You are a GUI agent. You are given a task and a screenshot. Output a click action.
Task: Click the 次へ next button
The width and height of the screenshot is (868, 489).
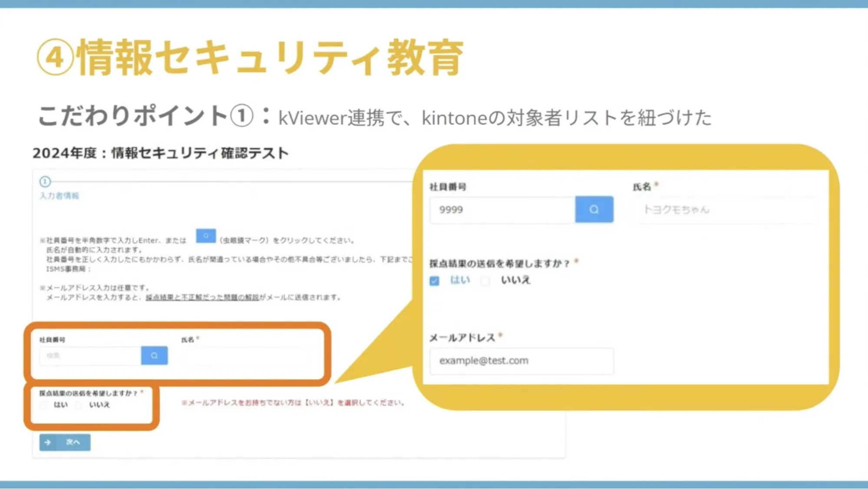click(x=65, y=442)
